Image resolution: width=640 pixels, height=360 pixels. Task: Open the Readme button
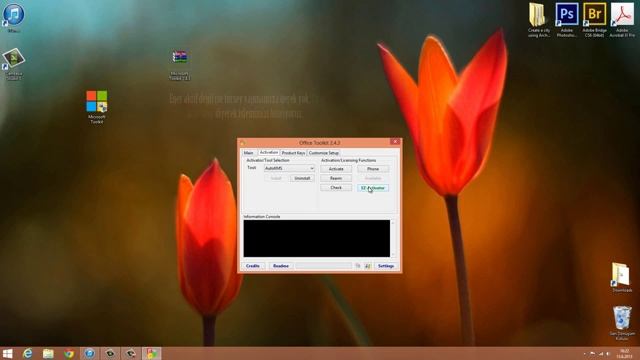click(x=280, y=266)
